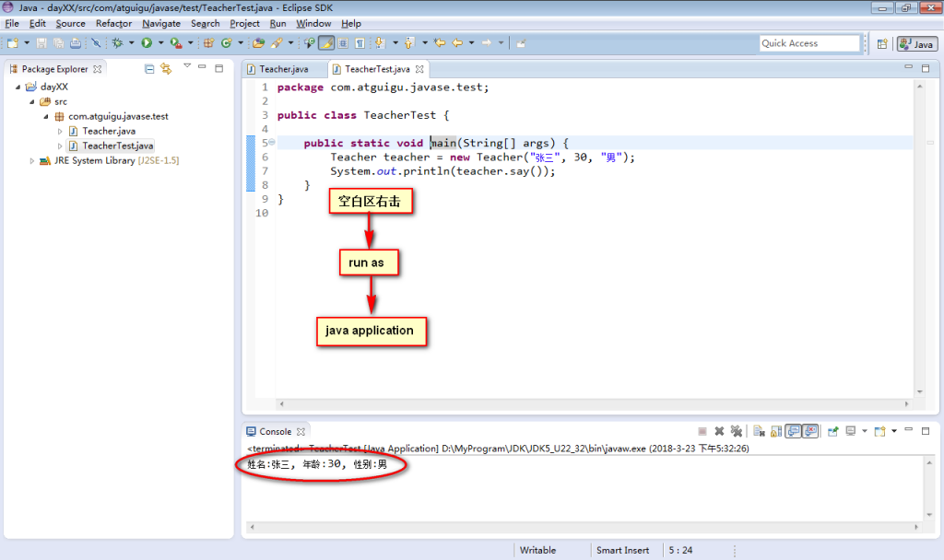Toggle Link with Editor in Package Explorer
944x560 pixels.
tap(166, 69)
